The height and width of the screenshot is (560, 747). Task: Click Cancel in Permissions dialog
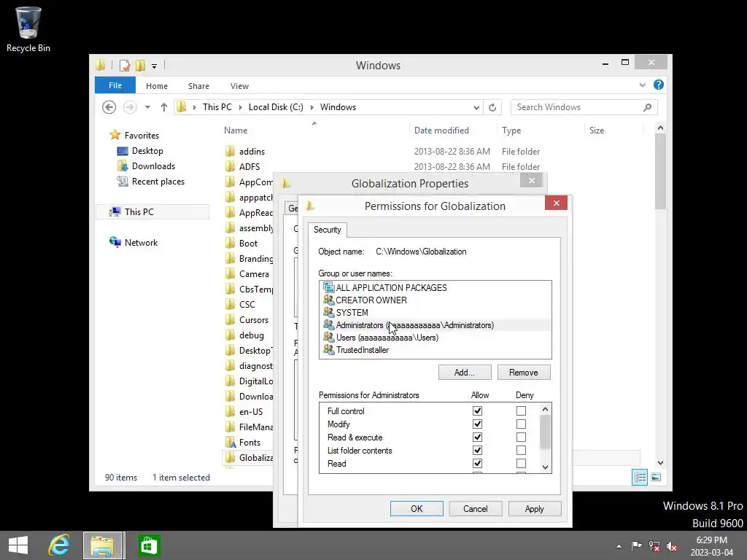click(476, 508)
